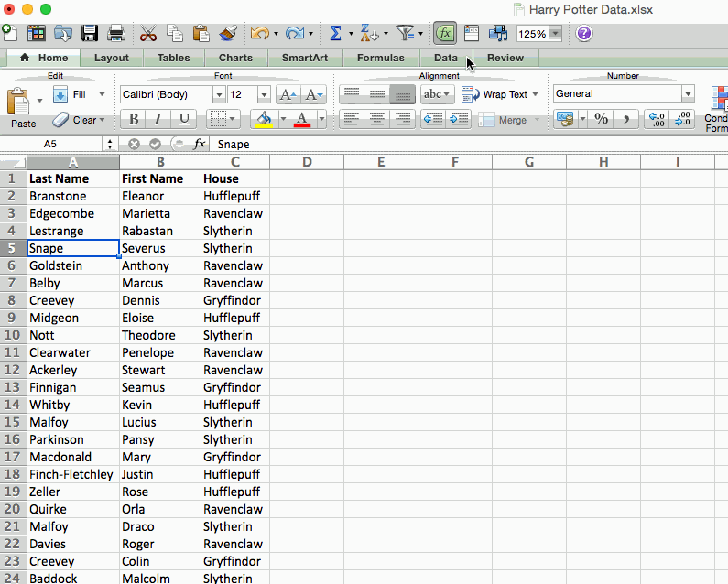This screenshot has height=584, width=728.
Task: Cut selection with scissors icon
Action: coord(148,34)
